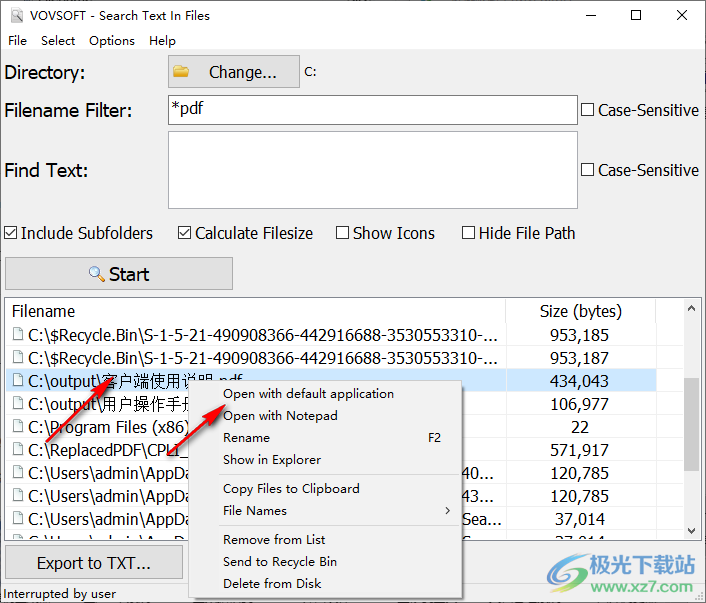Open the Help menu
This screenshot has height=603, width=706.
tap(162, 41)
